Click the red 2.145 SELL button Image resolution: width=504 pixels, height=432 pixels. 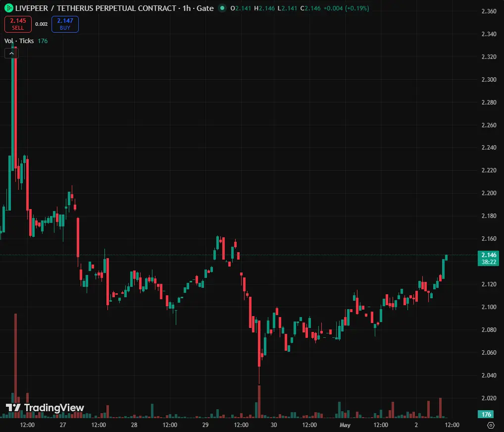pos(18,24)
